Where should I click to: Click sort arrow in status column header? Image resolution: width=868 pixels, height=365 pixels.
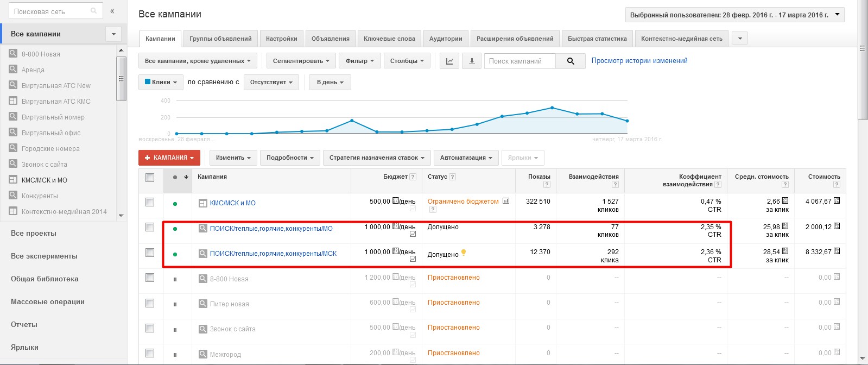coord(186,177)
